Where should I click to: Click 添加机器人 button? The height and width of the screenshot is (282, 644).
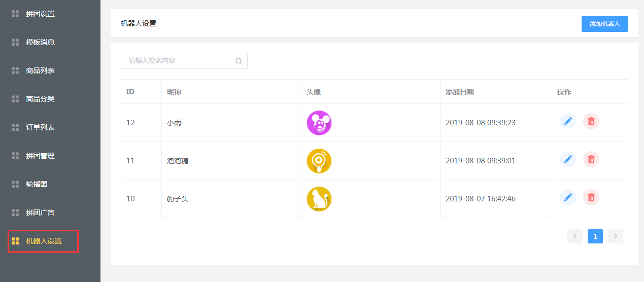[605, 24]
